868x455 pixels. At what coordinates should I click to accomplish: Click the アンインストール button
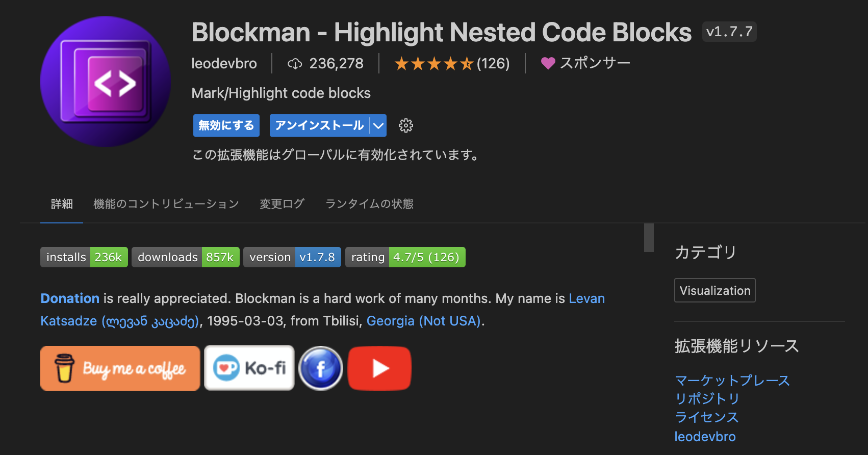tap(319, 125)
